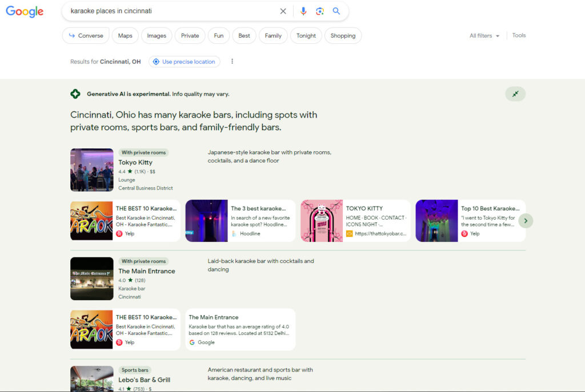Click the Google logo
The height and width of the screenshot is (392, 585).
click(x=25, y=11)
